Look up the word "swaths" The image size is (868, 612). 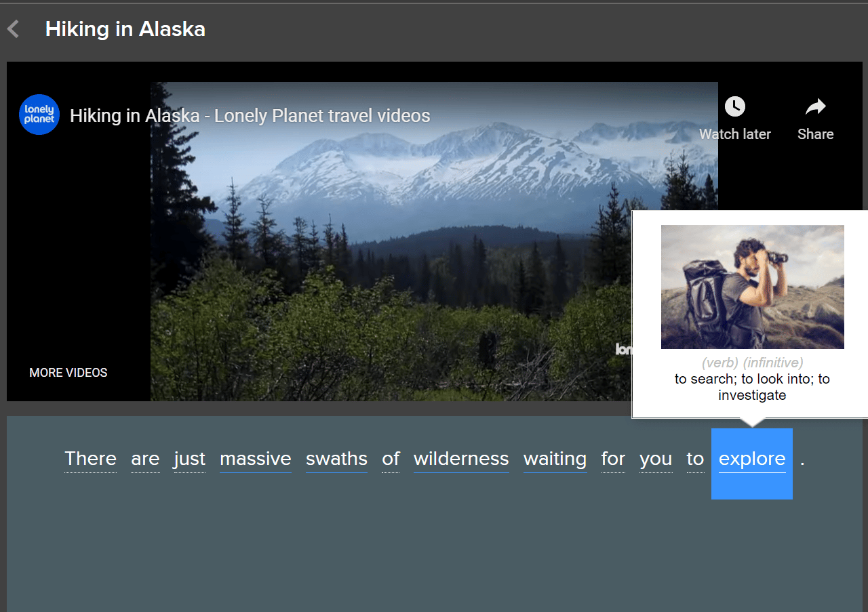coord(336,459)
